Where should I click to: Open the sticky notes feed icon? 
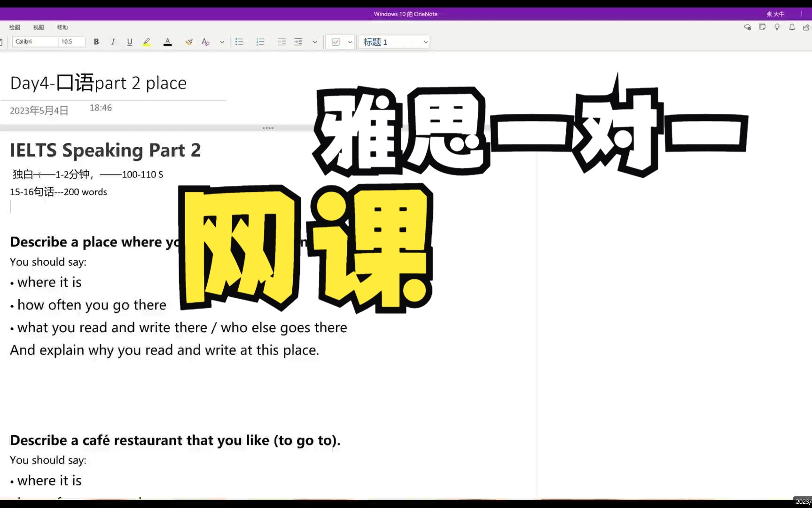click(x=762, y=27)
